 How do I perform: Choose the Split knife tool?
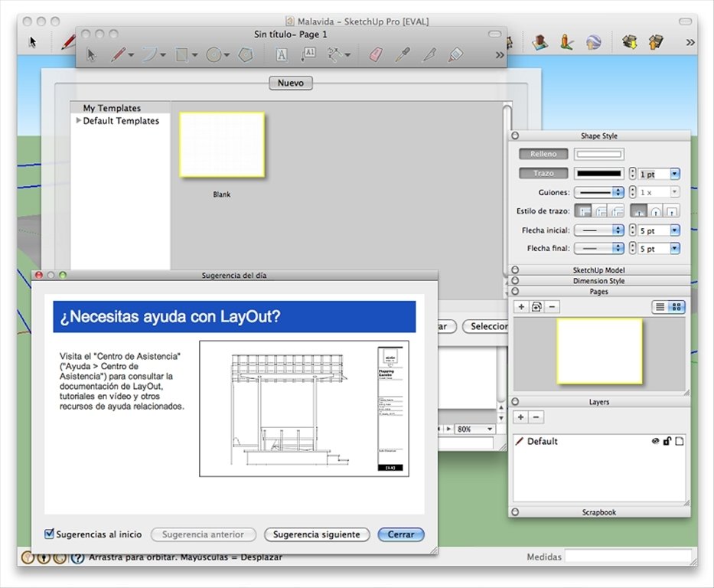click(429, 55)
